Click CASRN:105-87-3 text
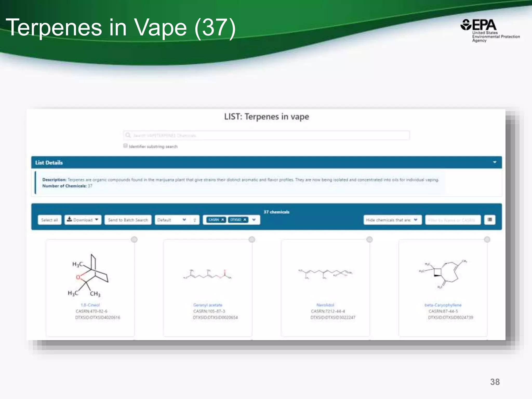Image resolution: width=532 pixels, height=399 pixels. 209,311
